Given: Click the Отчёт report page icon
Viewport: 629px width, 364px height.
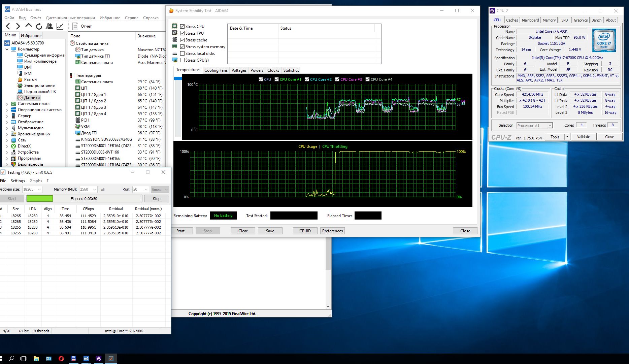Looking at the screenshot, I should pos(75,26).
